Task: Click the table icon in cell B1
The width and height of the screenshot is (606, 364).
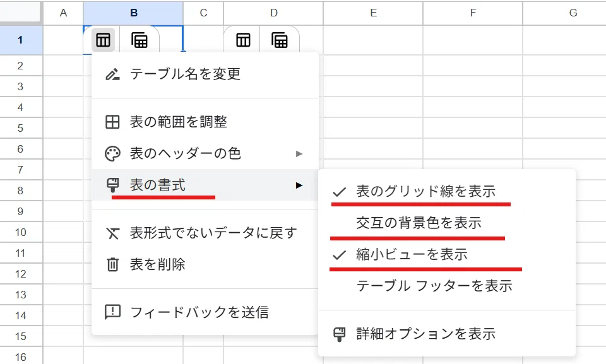Action: pyautogui.click(x=103, y=40)
